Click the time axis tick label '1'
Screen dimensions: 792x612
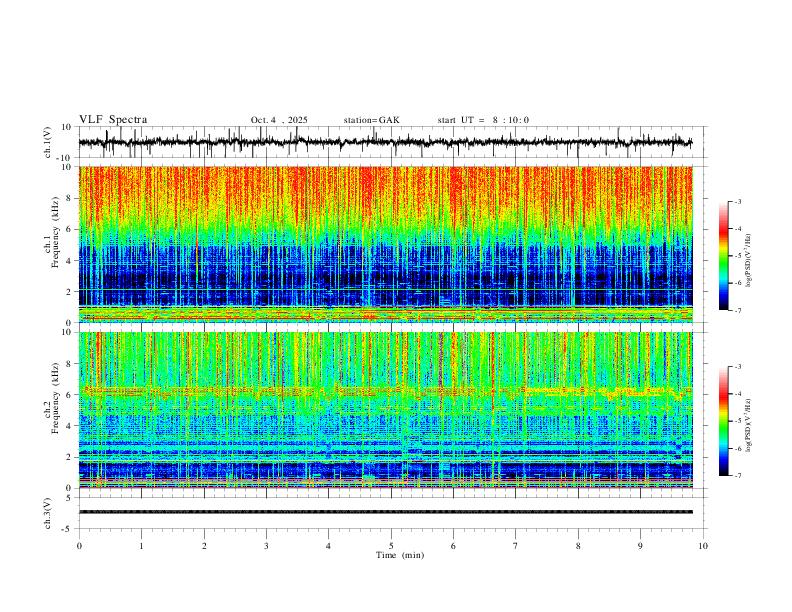pos(141,546)
